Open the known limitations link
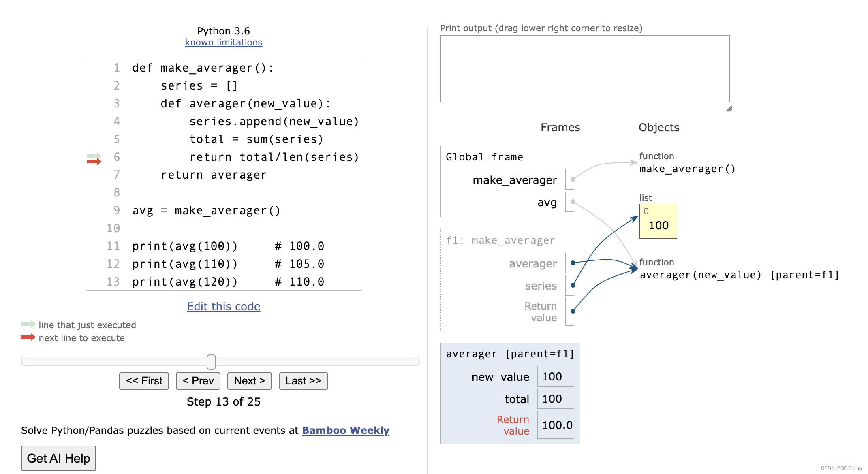Viewport: 868px width, 474px height. point(223,42)
